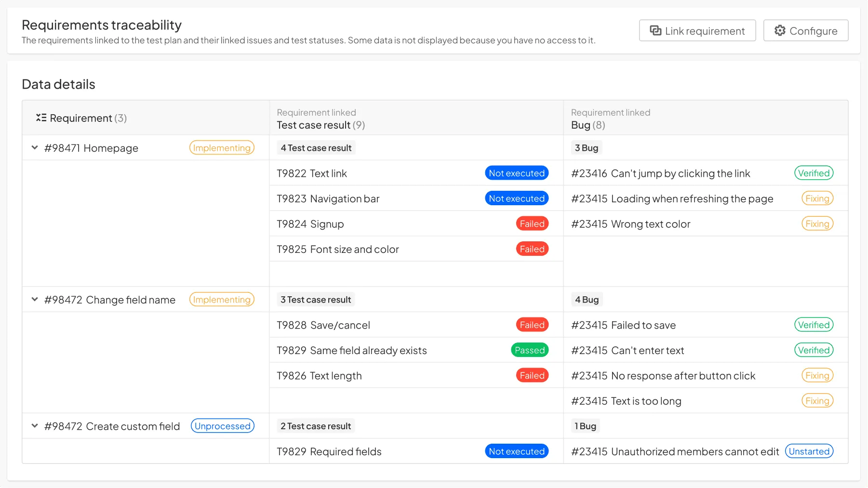
Task: Click the Implementing status badge on Homepage
Action: coord(222,148)
